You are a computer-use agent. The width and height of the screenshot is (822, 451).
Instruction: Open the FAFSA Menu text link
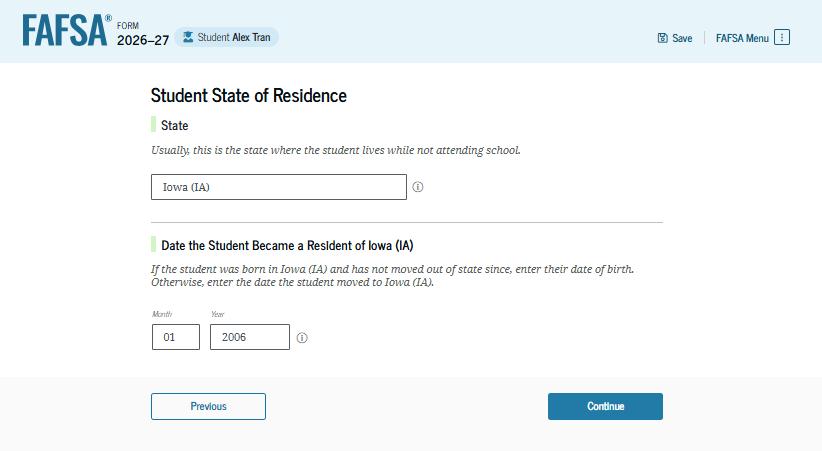click(x=742, y=38)
